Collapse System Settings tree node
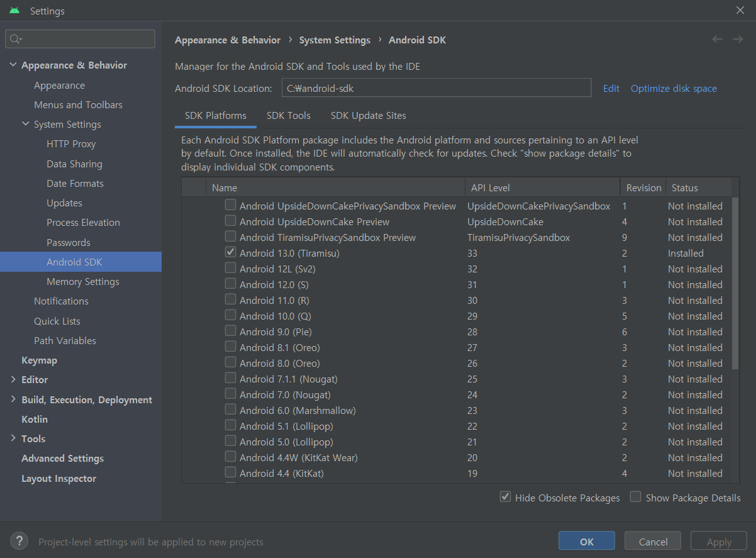The width and height of the screenshot is (756, 558). click(26, 124)
